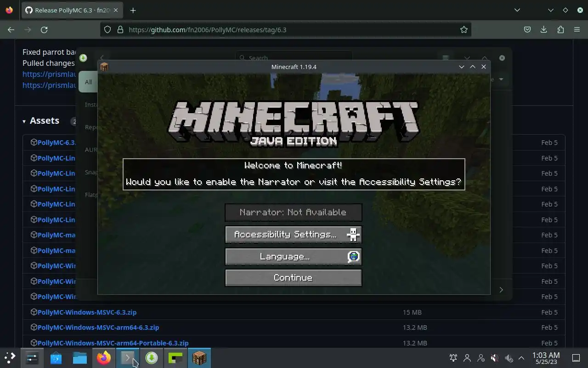Image resolution: width=588 pixels, height=368 pixels.
Task: Open the Language selection button
Action: (x=293, y=257)
